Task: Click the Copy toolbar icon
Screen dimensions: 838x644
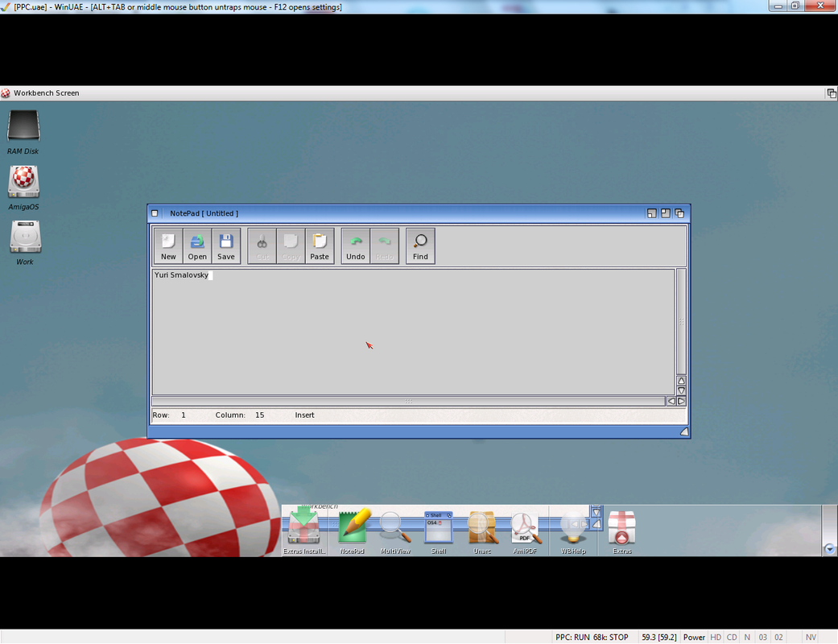Action: 291,246
